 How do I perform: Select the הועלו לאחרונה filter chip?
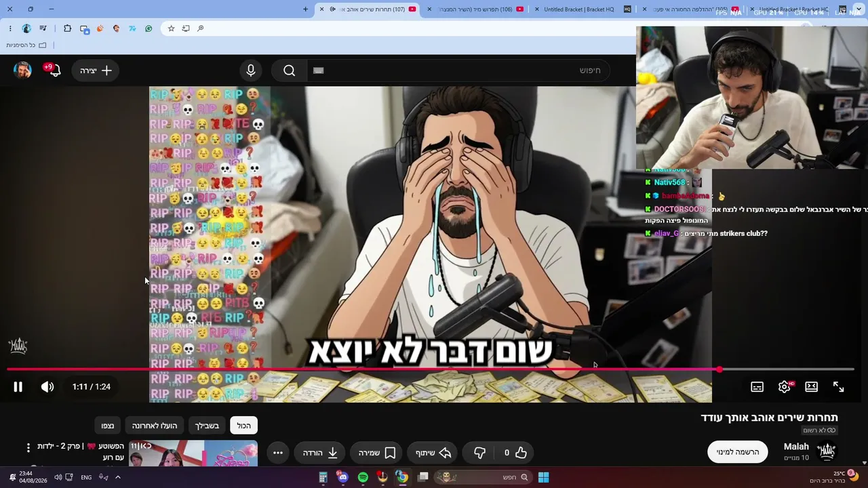(155, 426)
